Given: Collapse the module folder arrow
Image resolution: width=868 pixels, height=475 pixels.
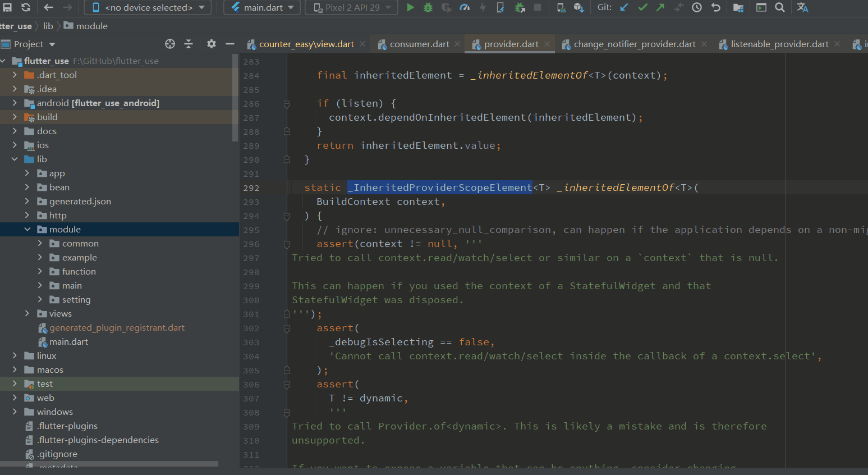Looking at the screenshot, I should click(27, 229).
